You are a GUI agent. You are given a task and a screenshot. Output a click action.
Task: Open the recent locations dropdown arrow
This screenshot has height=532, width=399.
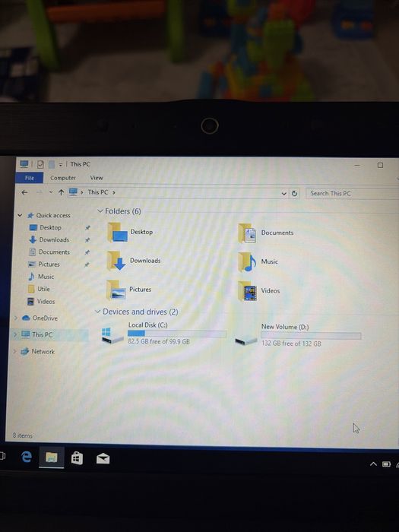[x=51, y=192]
